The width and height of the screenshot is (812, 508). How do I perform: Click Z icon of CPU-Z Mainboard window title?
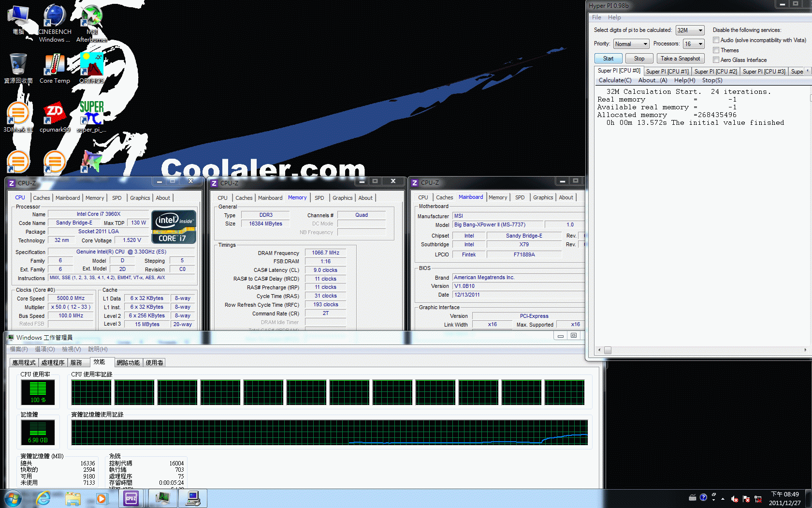414,183
